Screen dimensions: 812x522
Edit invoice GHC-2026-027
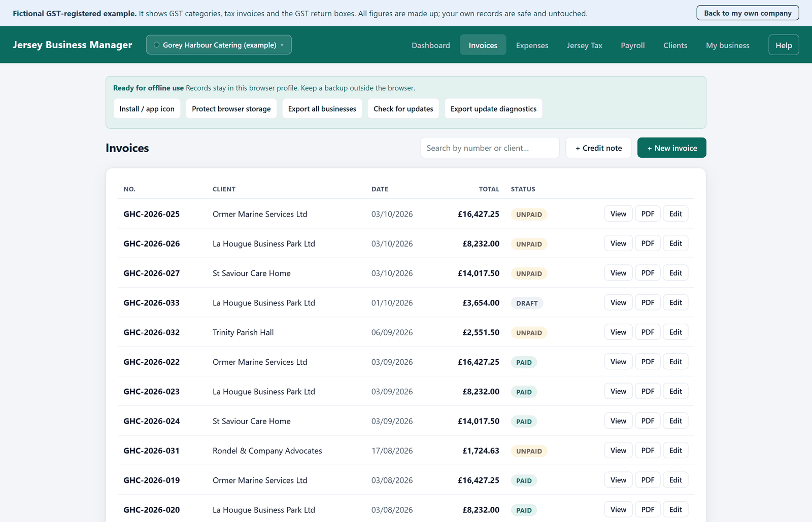pyautogui.click(x=675, y=273)
